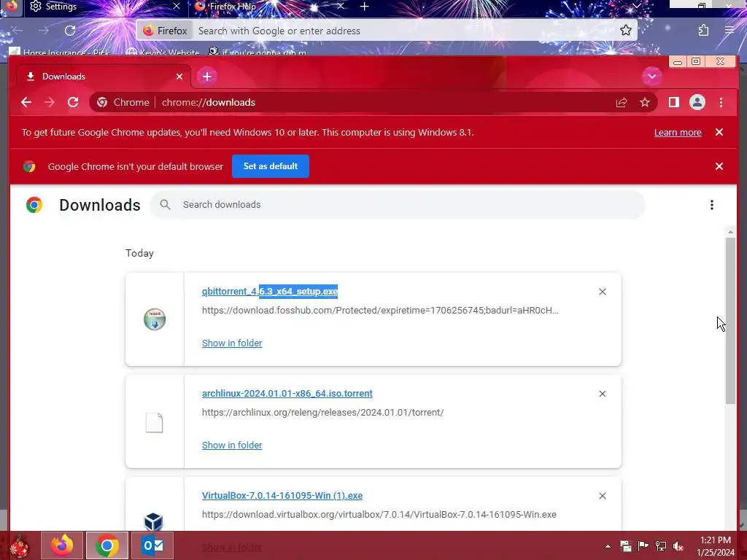Open Outlook from the taskbar
The height and width of the screenshot is (560, 747).
152,545
